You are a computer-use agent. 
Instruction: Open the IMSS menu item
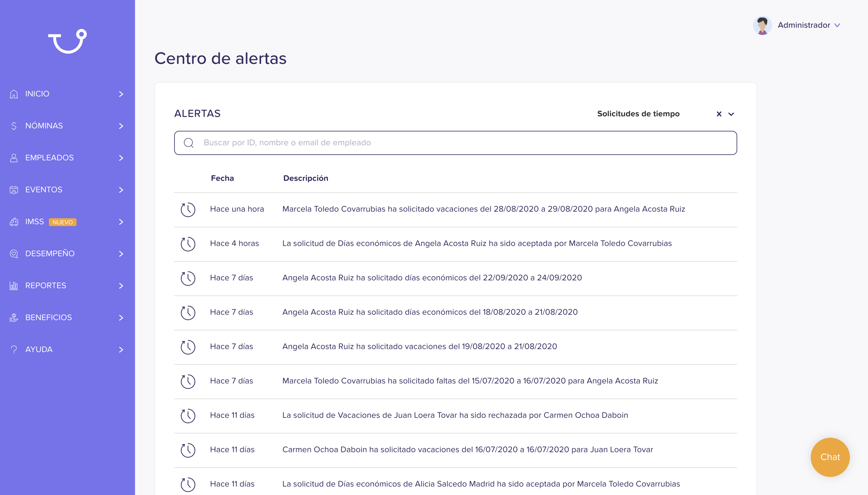coord(35,222)
